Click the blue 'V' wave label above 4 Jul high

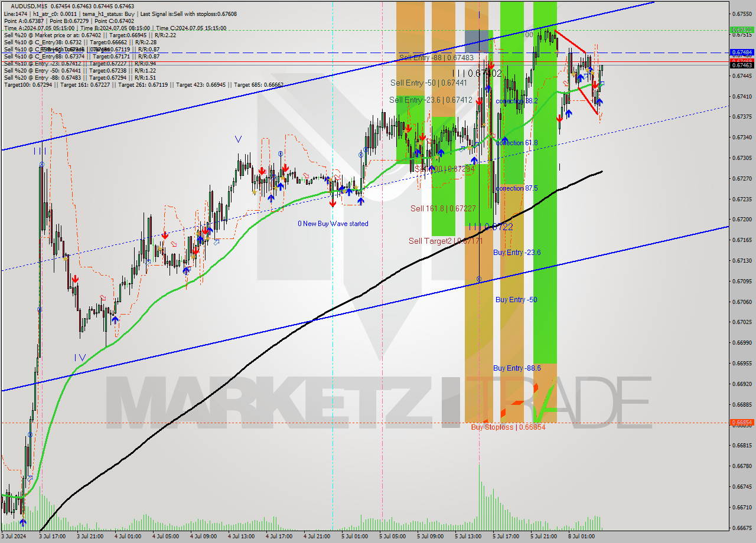[238, 139]
